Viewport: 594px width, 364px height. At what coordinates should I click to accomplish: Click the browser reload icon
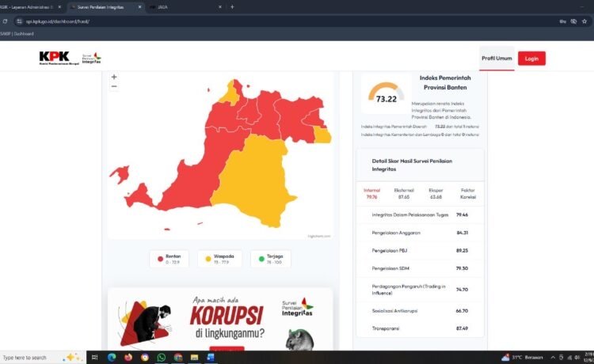[x=6, y=21]
